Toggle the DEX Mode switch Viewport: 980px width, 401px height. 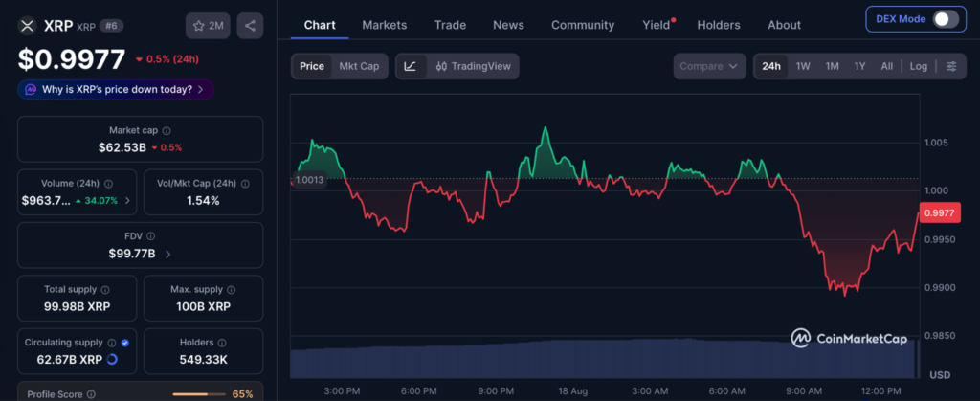[x=946, y=19]
